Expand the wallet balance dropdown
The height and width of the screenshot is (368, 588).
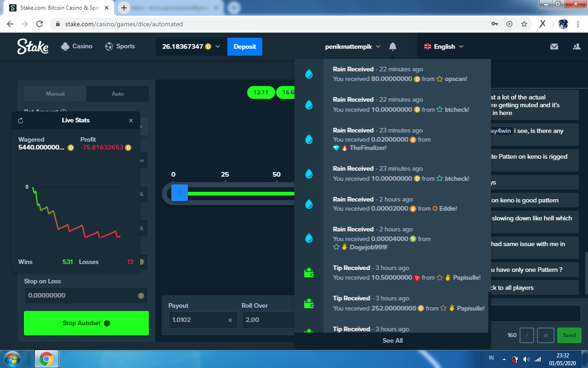pyautogui.click(x=192, y=46)
